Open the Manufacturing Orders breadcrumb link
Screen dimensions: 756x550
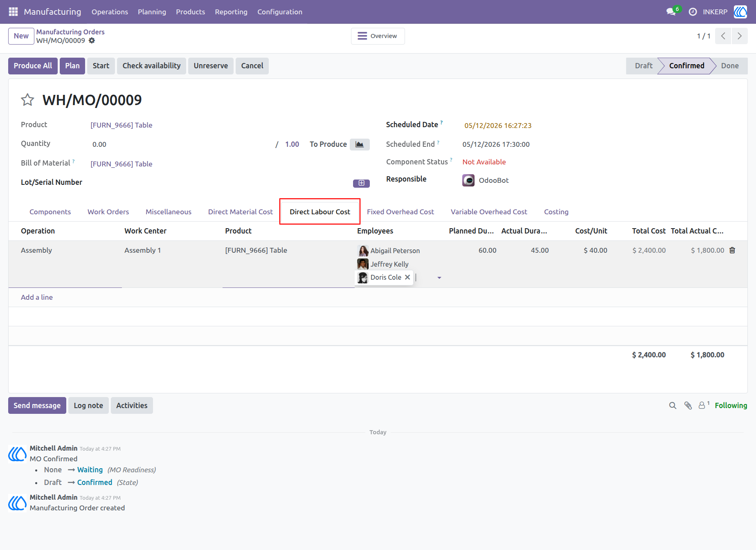pyautogui.click(x=70, y=32)
